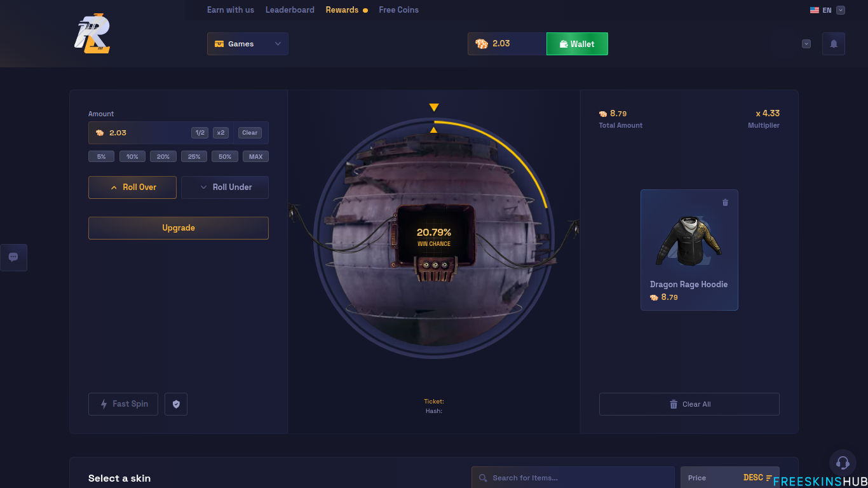The height and width of the screenshot is (488, 868).
Task: Open the Games dropdown
Action: [x=248, y=44]
